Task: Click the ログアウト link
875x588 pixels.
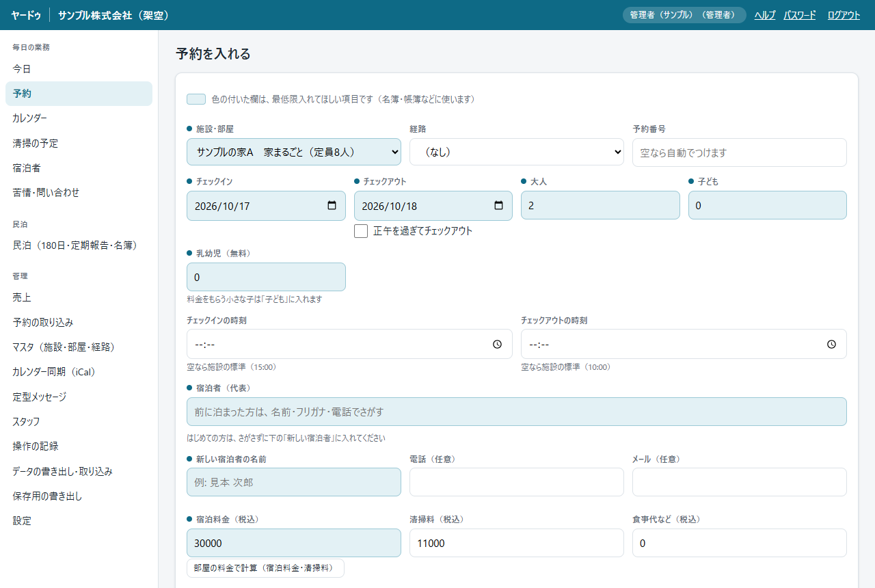Action: (844, 15)
